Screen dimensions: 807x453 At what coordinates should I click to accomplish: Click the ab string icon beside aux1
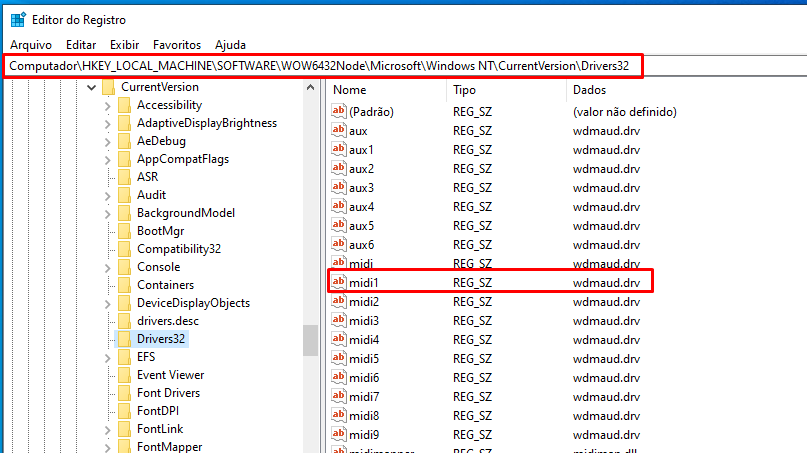[x=339, y=150]
